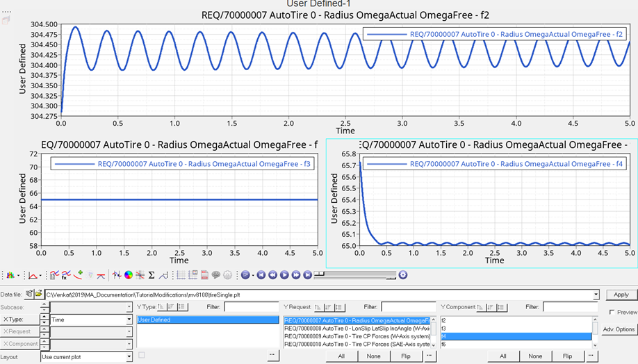Click the Apply button
638x364 pixels.
point(621,295)
